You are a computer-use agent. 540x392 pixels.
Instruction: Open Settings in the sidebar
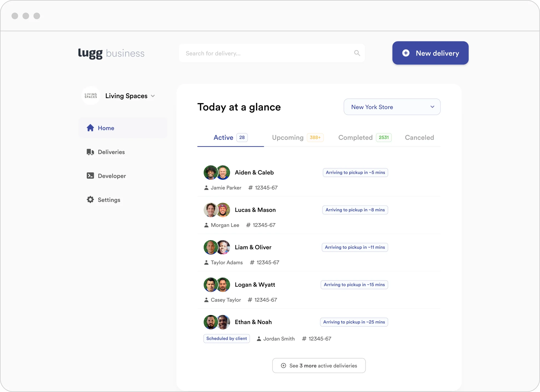123,200
